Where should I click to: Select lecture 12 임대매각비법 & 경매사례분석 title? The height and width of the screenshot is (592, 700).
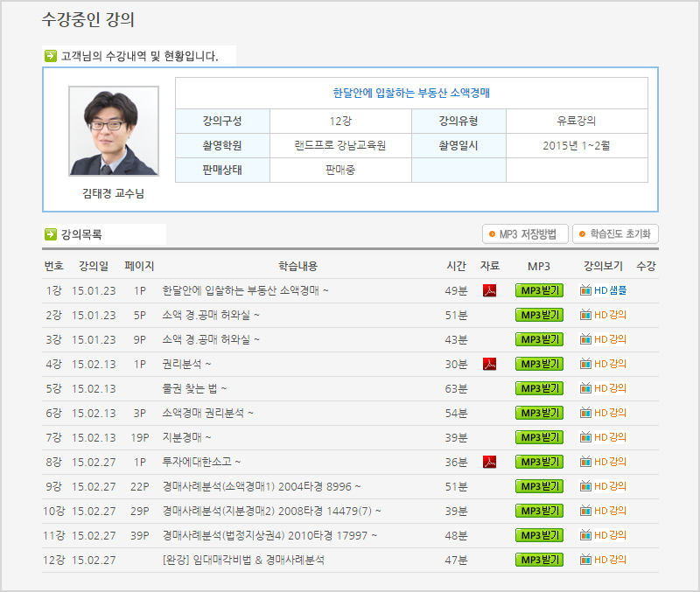point(243,560)
